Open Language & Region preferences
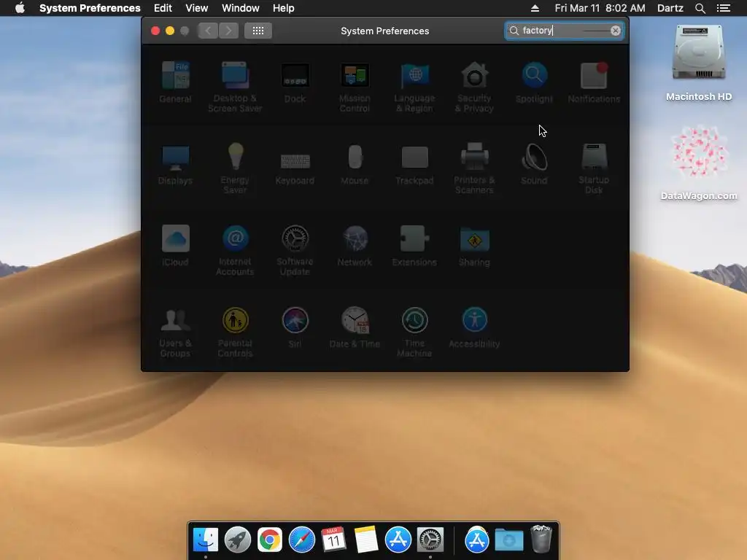The width and height of the screenshot is (747, 560). click(x=414, y=87)
